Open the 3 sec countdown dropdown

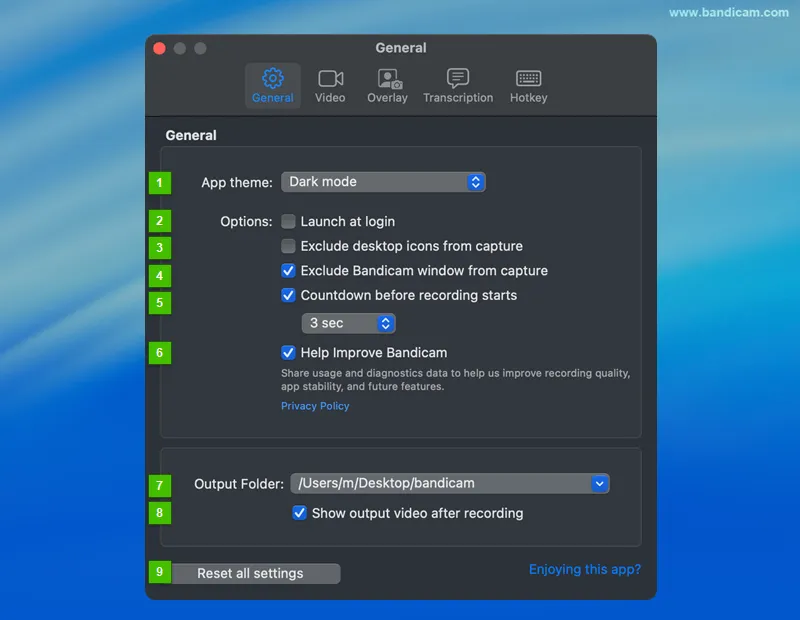[348, 323]
